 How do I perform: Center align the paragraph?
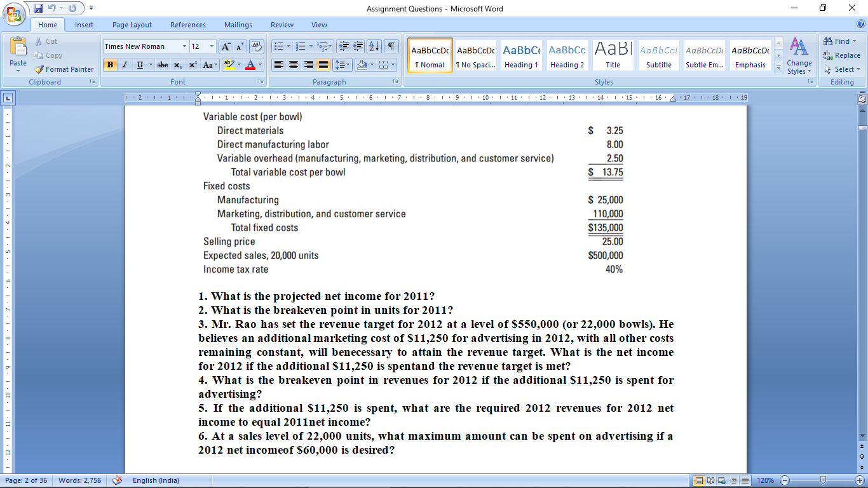[x=292, y=65]
